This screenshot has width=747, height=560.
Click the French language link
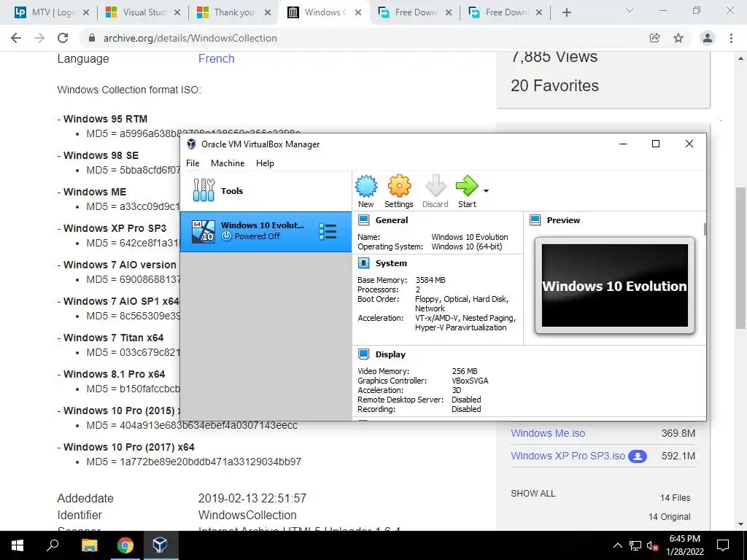pyautogui.click(x=216, y=58)
